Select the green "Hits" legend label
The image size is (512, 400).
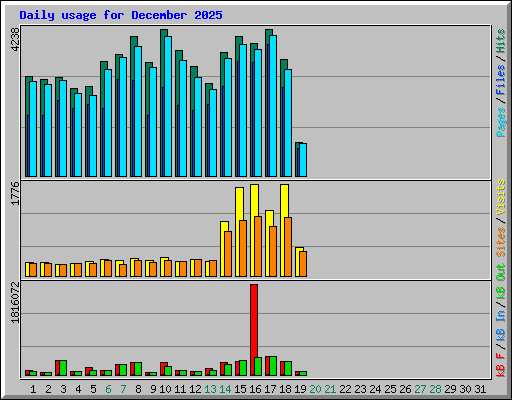coord(501,41)
